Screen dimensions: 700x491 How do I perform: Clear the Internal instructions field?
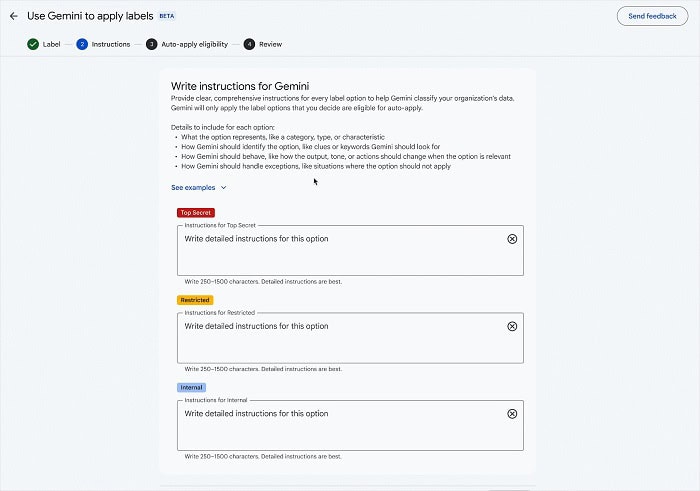tap(512, 414)
